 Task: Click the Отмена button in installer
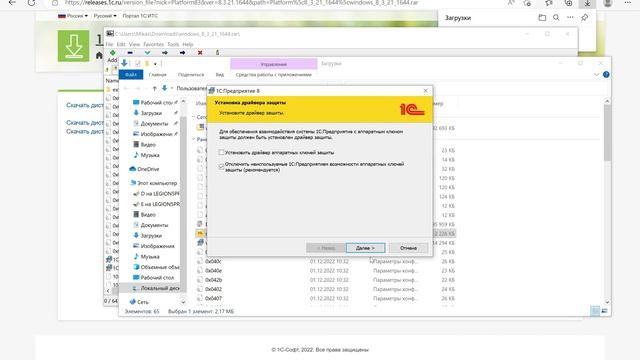pos(408,248)
